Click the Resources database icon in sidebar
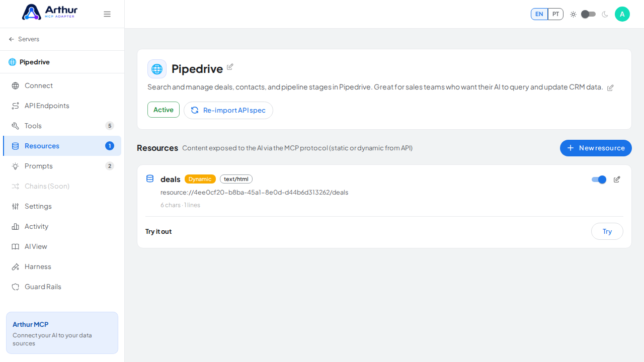 click(x=16, y=146)
